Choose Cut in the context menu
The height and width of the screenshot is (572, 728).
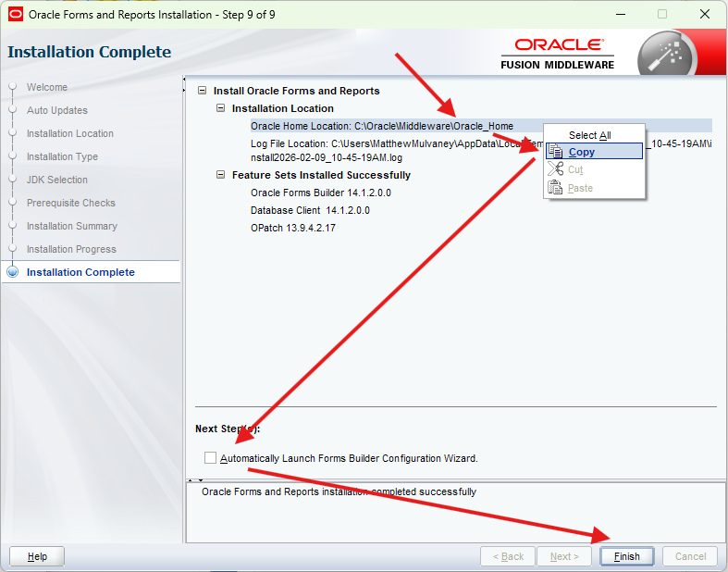tap(594, 169)
